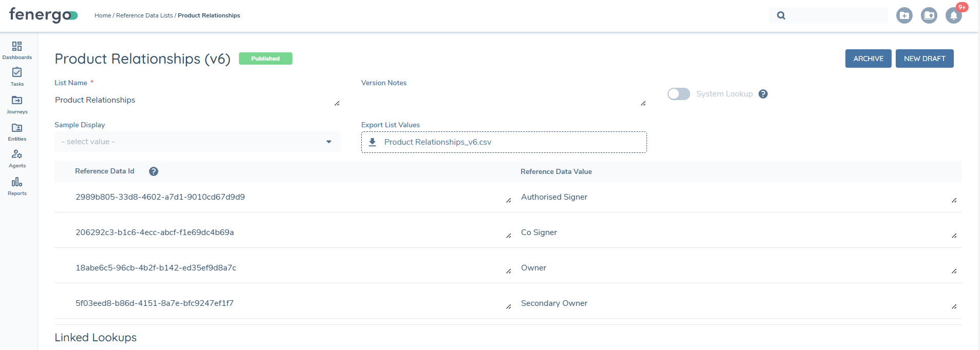Click the Reference Data Value column header
The height and width of the screenshot is (350, 980).
556,171
